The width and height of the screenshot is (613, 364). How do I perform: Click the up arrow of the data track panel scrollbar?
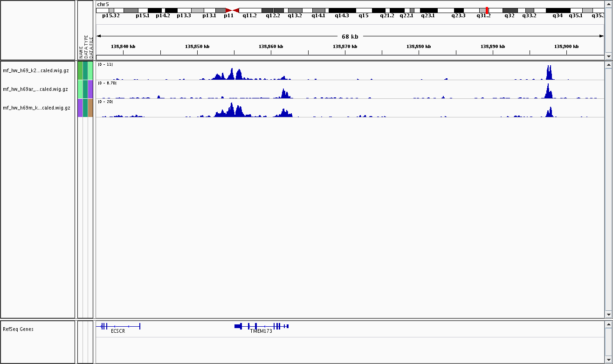click(608, 65)
